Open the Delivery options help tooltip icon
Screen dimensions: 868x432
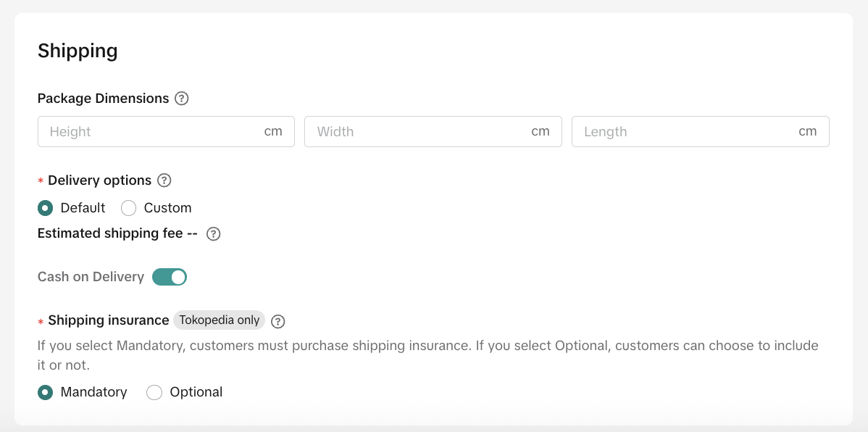[164, 180]
